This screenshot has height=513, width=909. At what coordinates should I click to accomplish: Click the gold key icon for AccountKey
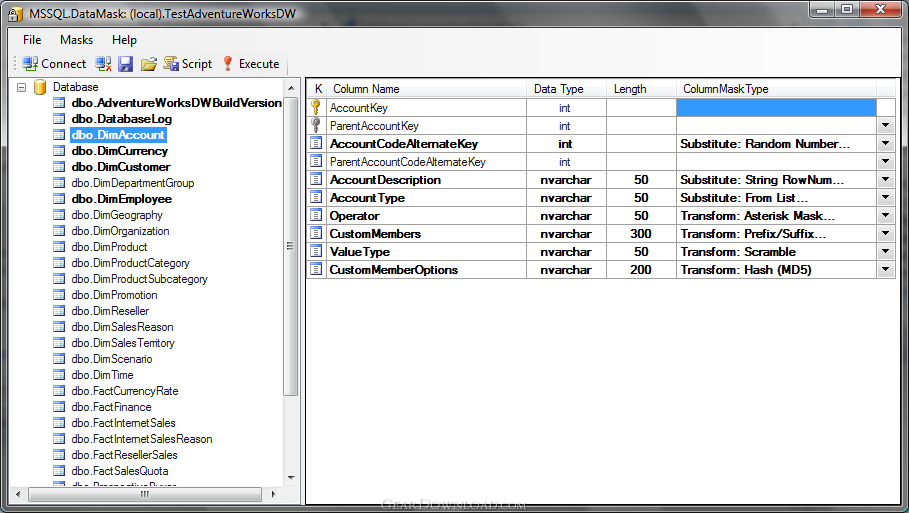click(x=316, y=107)
